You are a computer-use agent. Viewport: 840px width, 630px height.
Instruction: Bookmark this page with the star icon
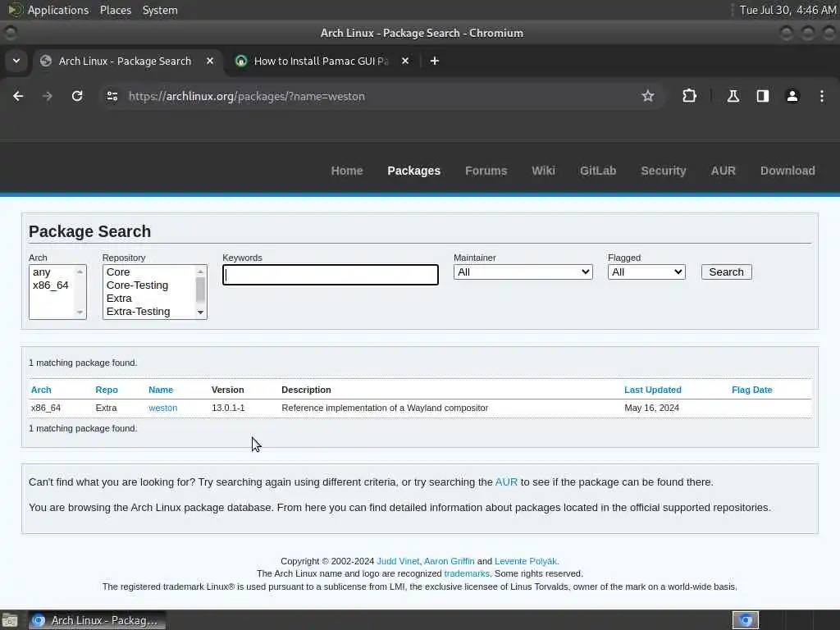click(x=648, y=96)
